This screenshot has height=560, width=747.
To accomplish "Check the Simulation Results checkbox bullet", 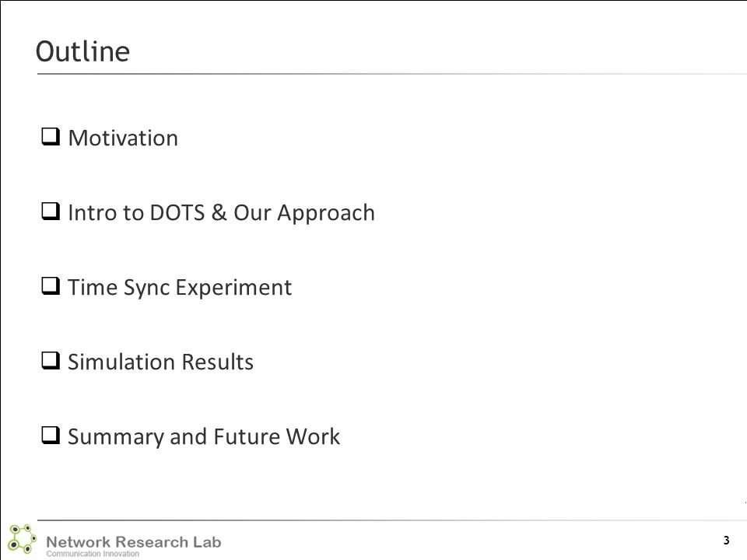I will point(51,360).
